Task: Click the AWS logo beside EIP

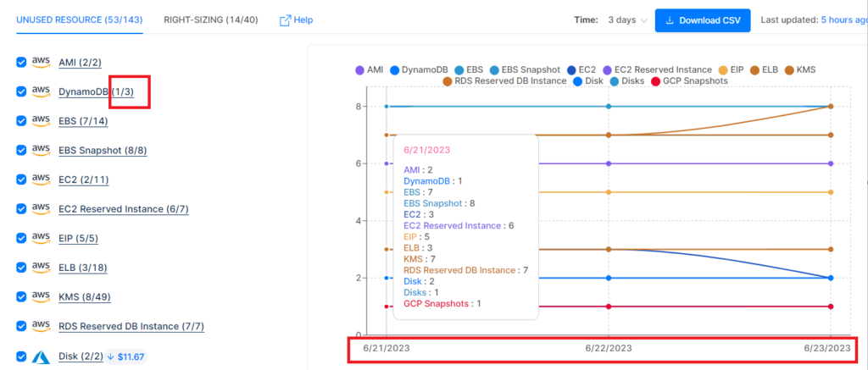Action: 41,238
